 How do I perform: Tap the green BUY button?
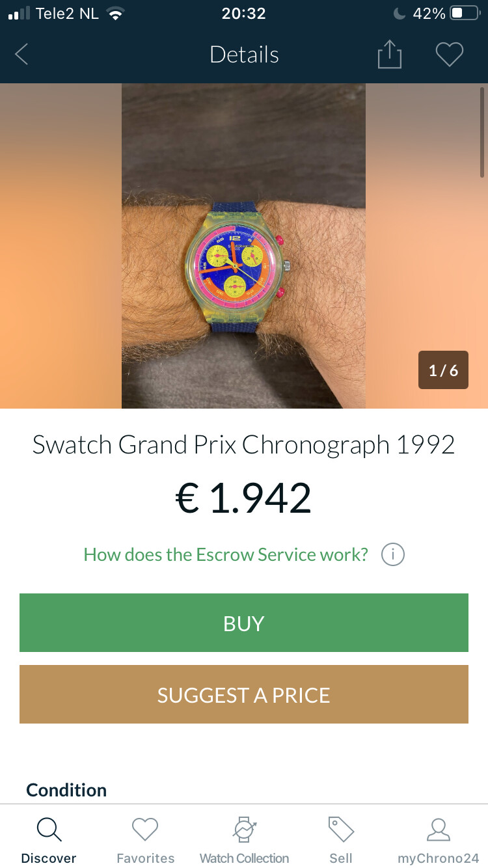(x=244, y=623)
